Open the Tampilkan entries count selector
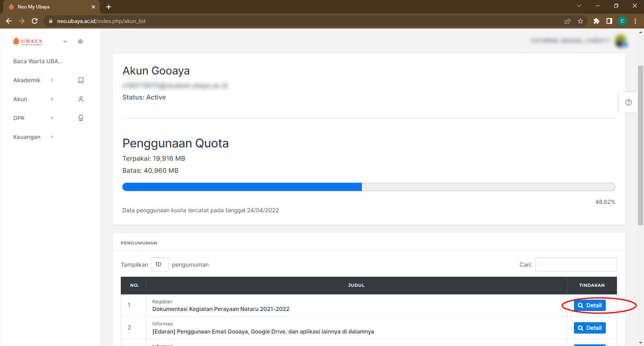644x346 pixels. [x=160, y=265]
